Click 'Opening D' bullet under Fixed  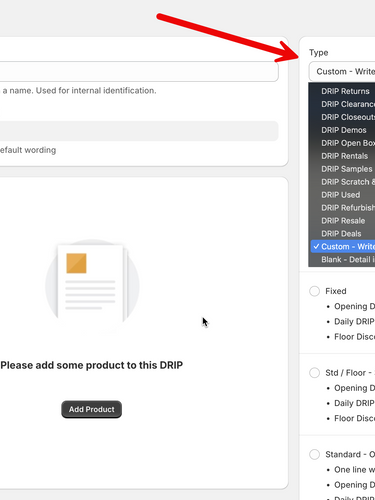(x=354, y=306)
